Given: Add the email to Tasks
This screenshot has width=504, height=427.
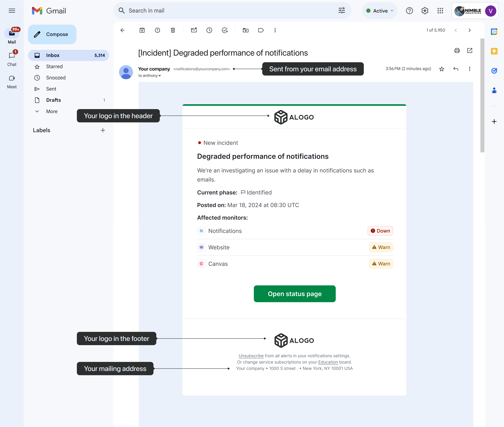Looking at the screenshot, I should [225, 30].
